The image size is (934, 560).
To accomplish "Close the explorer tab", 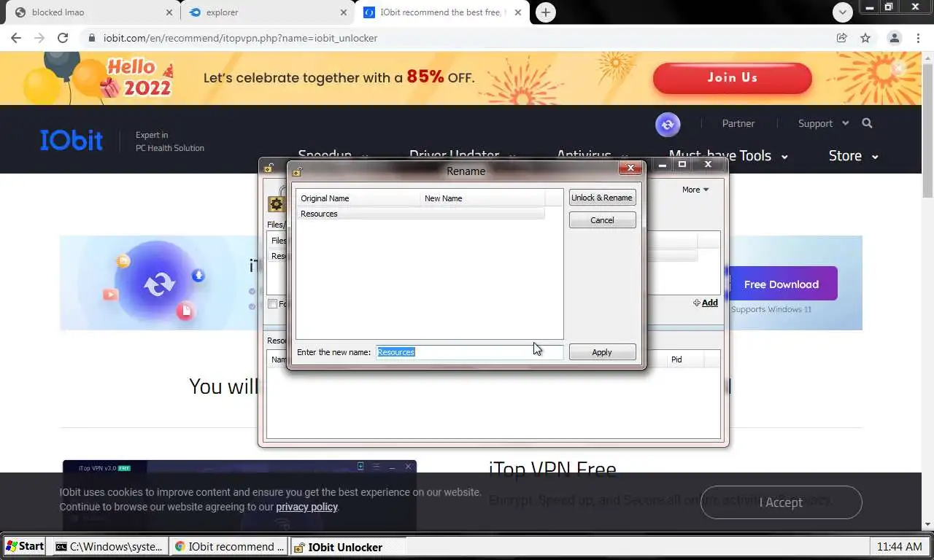I will tap(344, 12).
